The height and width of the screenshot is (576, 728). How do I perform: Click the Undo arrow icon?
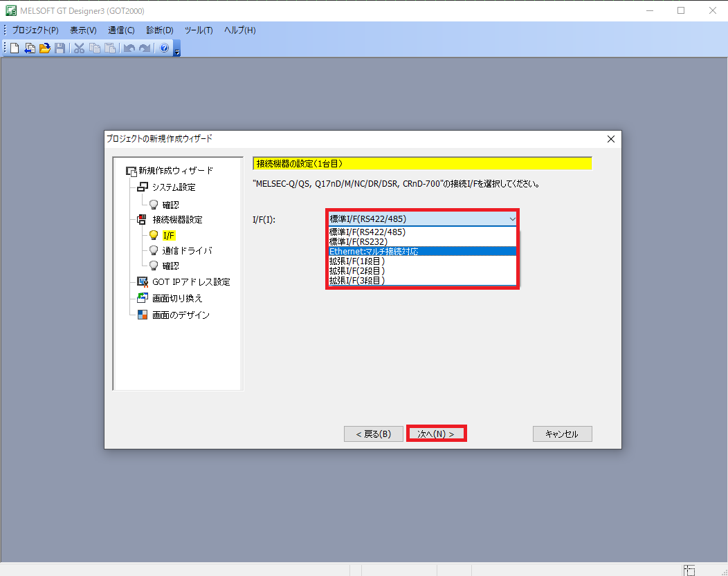click(129, 48)
